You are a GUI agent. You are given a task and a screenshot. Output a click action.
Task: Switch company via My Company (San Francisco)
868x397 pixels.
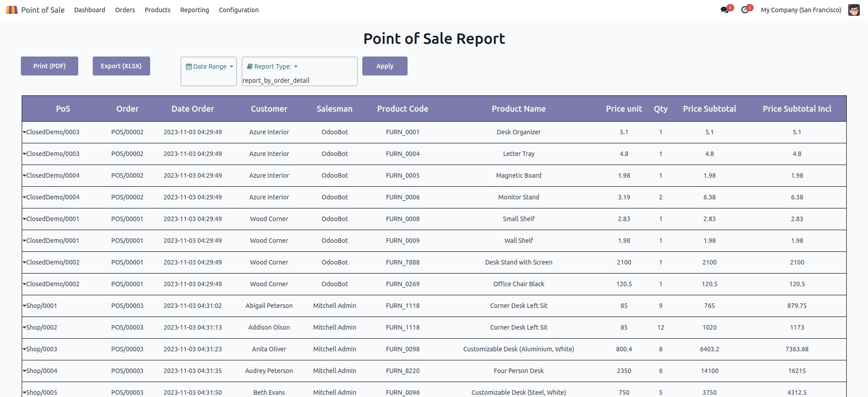click(x=801, y=10)
